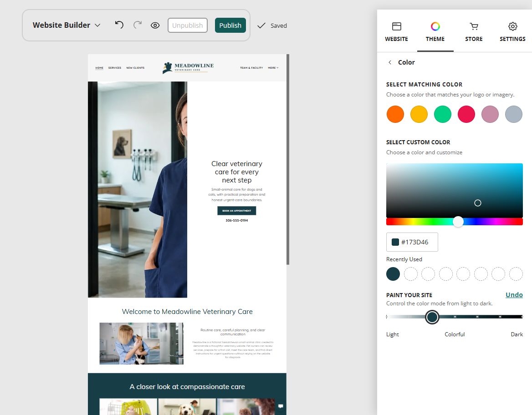Screen dimensions: 532x415
Task: Click the 'A closer look at compassionate care' heading
Action: [187, 387]
